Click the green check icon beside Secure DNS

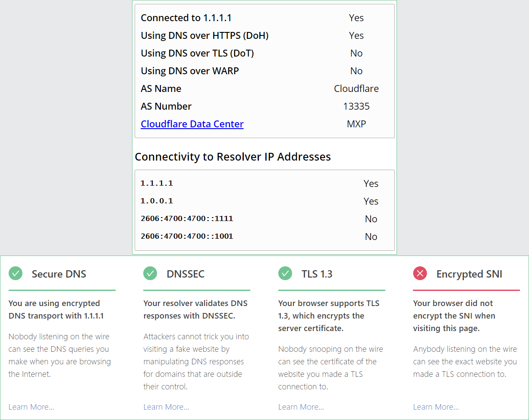coord(16,273)
